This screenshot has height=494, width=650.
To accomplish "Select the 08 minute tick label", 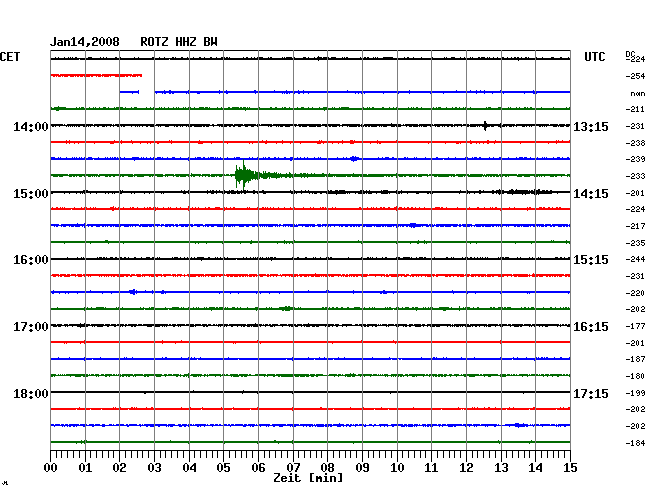I will click(x=327, y=468).
